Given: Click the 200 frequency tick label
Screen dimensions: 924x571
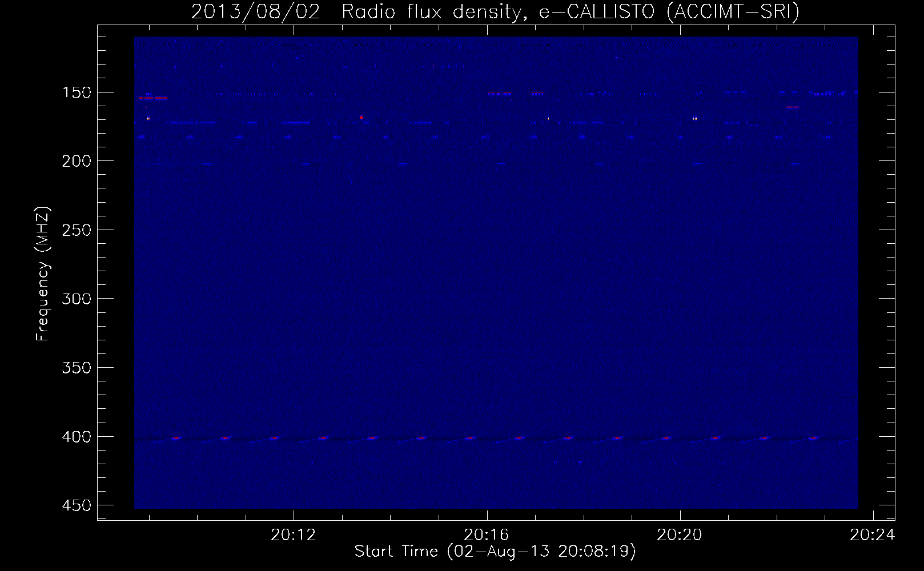Looking at the screenshot, I should click(76, 161).
